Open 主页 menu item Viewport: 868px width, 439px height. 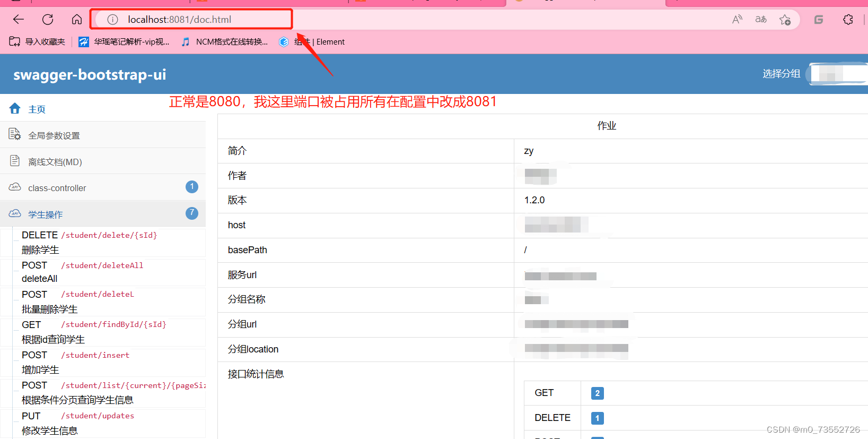103,109
